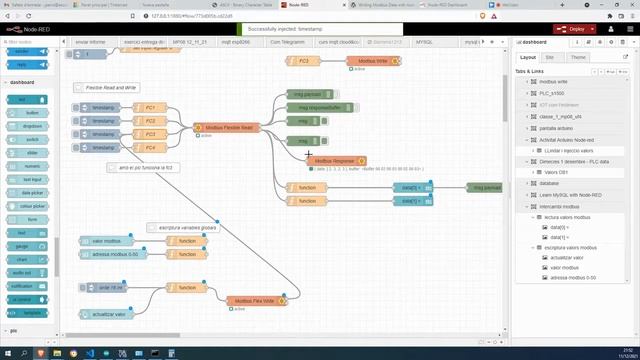
Task: Select the FC1 function node
Action: tap(150, 108)
